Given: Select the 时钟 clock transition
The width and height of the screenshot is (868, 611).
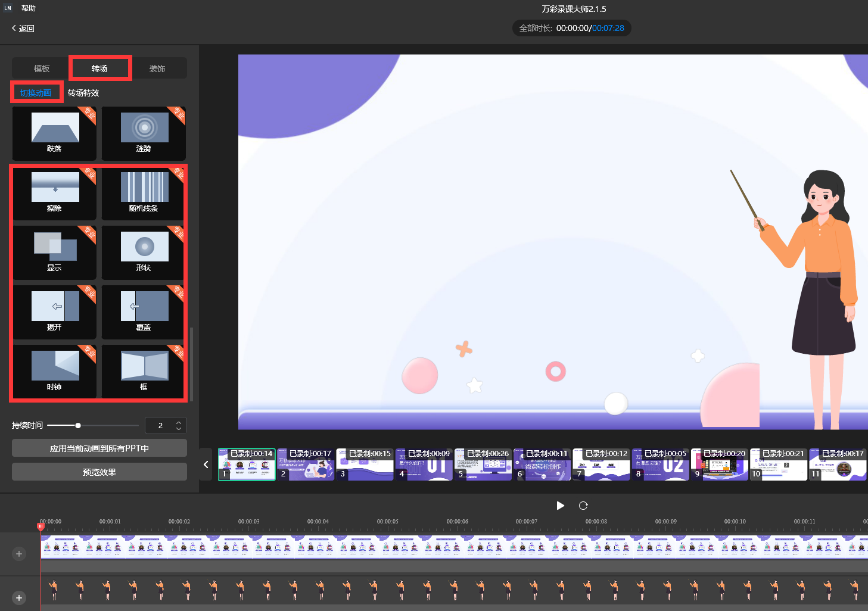Looking at the screenshot, I should tap(54, 372).
